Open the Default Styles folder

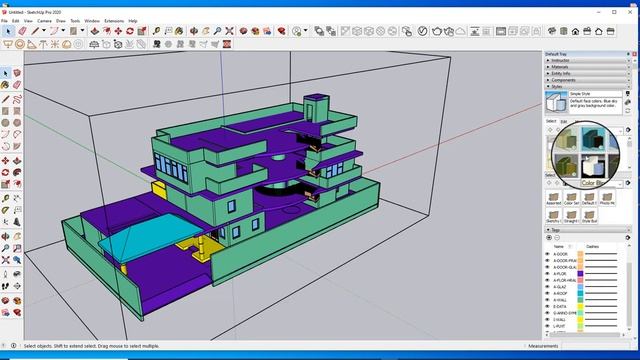[x=589, y=199]
